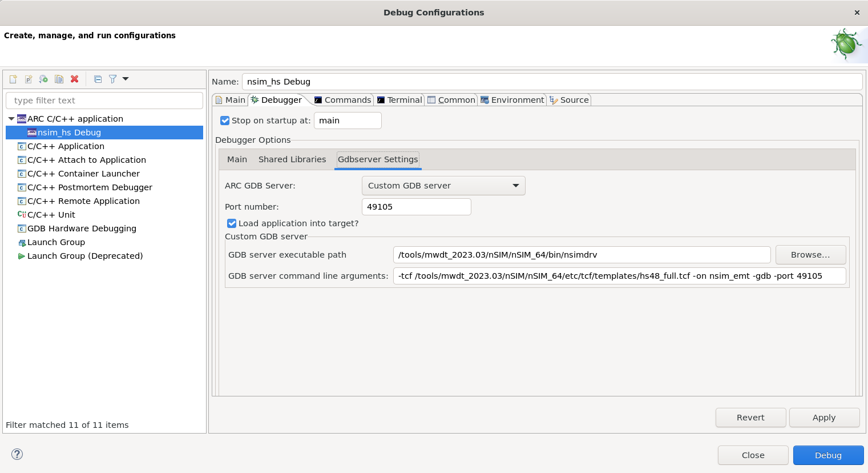Image resolution: width=868 pixels, height=473 pixels.
Task: Collapse the ARC C/C++ application tree node
Action: tap(11, 119)
